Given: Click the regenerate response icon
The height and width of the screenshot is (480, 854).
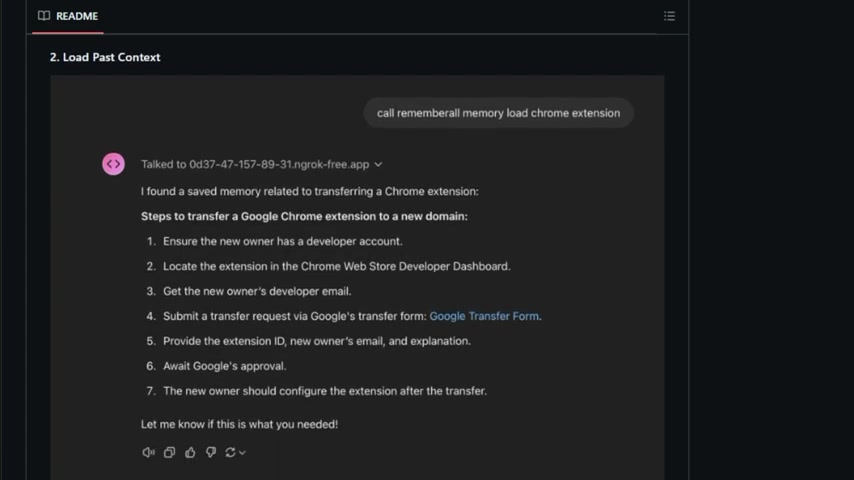Looking at the screenshot, I should [230, 452].
